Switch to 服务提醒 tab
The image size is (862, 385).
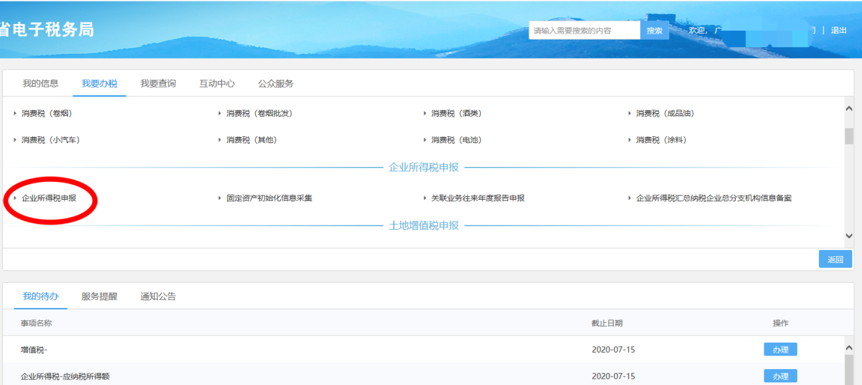point(100,296)
